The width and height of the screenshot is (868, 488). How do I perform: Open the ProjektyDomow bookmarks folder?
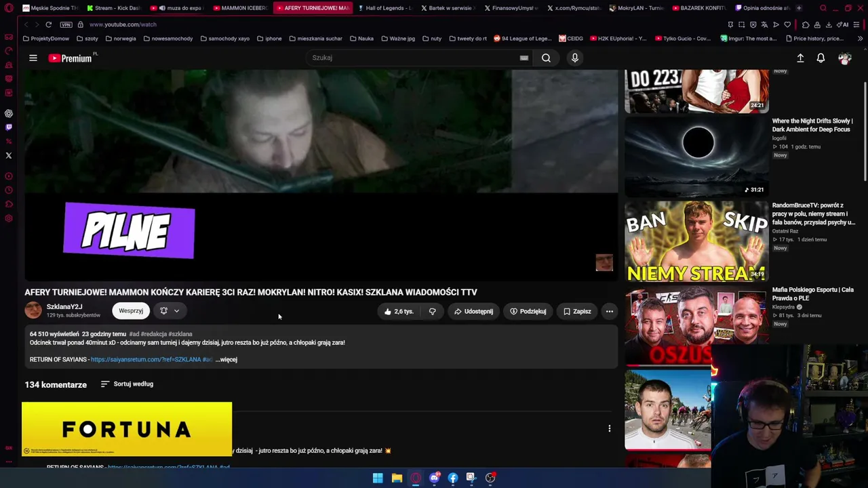click(46, 39)
